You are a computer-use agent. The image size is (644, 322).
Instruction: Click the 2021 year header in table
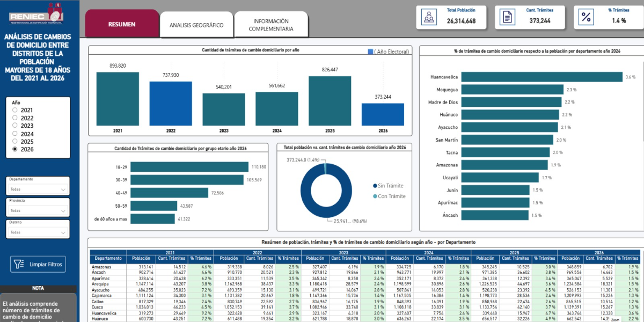pos(170,252)
